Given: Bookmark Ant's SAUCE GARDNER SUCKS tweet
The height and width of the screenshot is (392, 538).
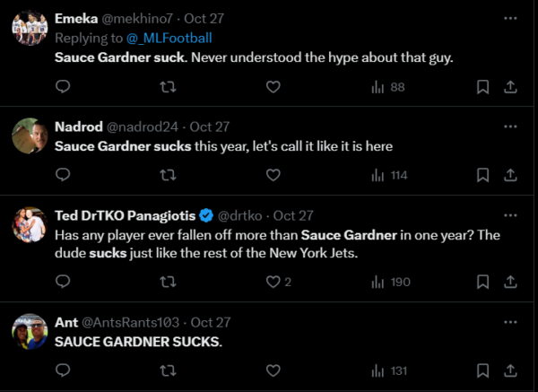Looking at the screenshot, I should click(x=482, y=370).
